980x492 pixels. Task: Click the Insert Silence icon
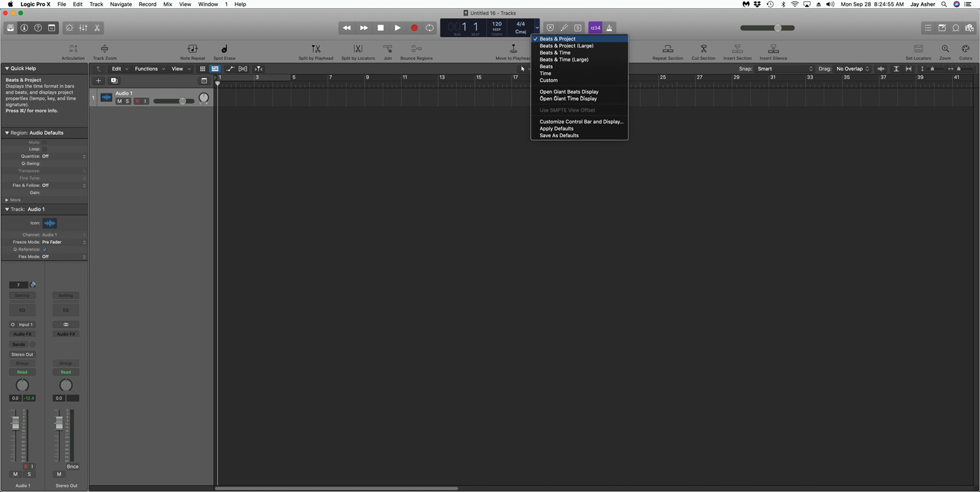coord(773,49)
